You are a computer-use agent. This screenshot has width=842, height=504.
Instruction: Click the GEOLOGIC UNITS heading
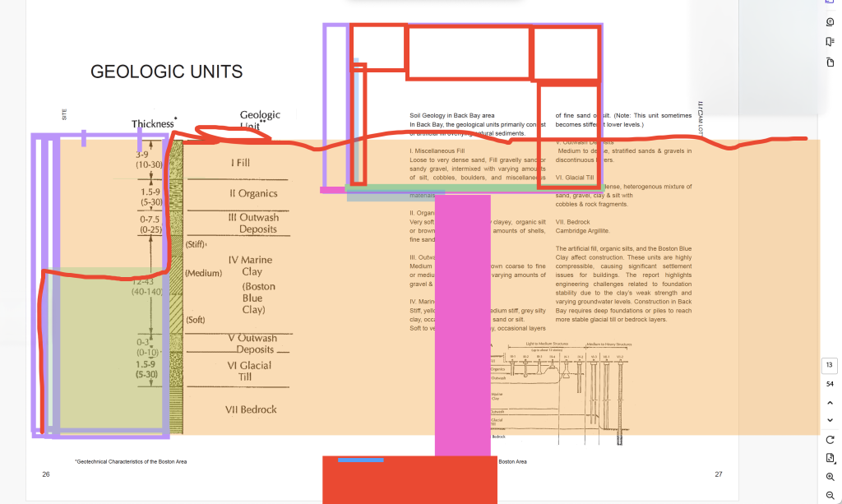coord(166,72)
